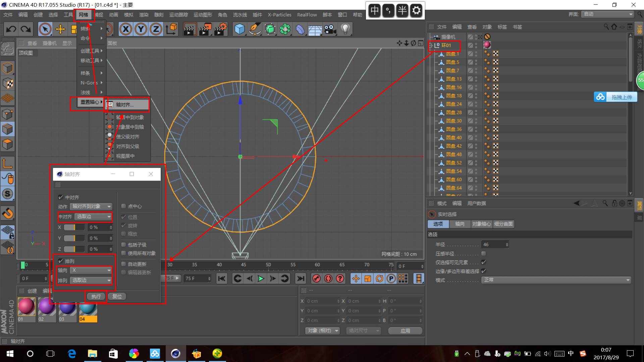644x362 pixels.
Task: Select the Move tool icon
Action: pyautogui.click(x=60, y=29)
